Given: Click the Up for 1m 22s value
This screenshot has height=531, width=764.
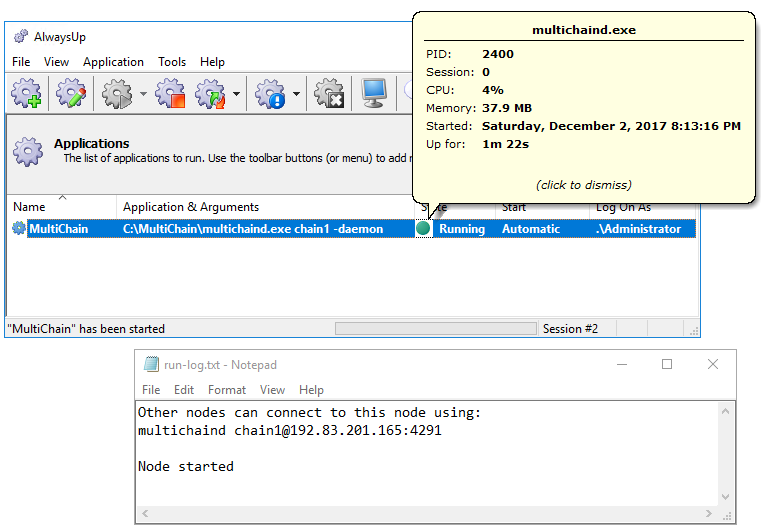Looking at the screenshot, I should (x=505, y=144).
